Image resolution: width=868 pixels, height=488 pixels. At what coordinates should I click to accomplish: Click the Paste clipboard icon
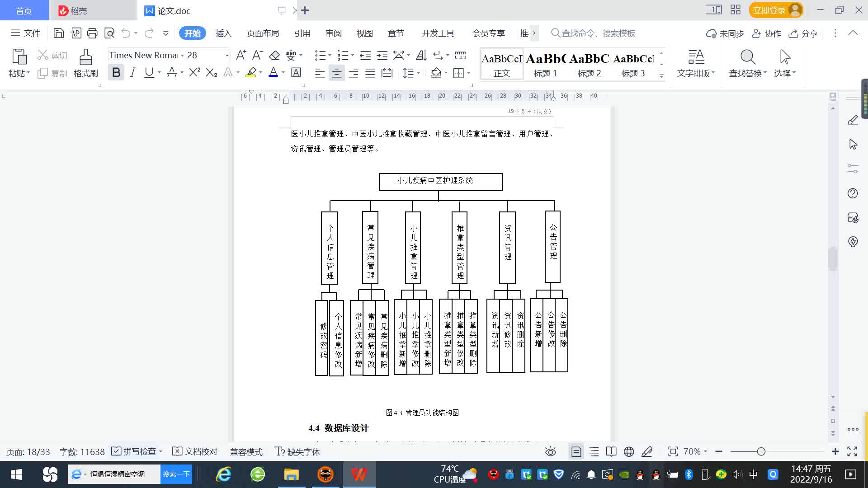(19, 57)
